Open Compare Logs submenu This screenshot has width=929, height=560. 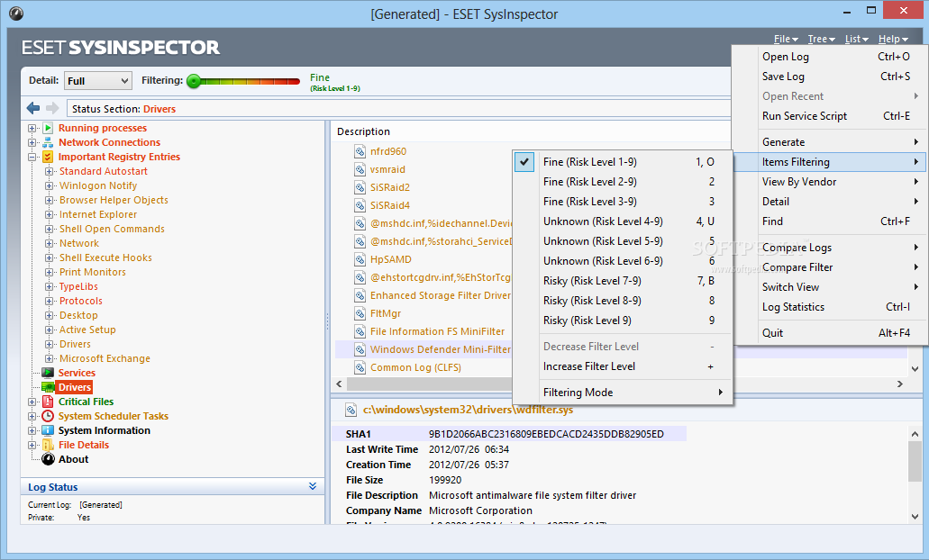[x=830, y=248]
